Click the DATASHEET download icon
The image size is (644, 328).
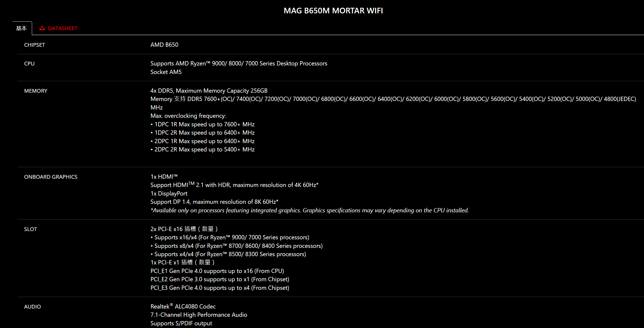click(x=42, y=28)
